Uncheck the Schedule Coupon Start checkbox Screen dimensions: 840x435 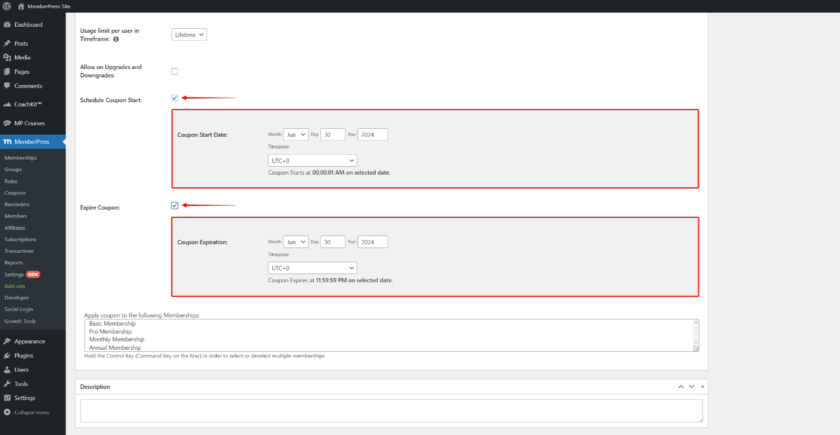pyautogui.click(x=174, y=98)
